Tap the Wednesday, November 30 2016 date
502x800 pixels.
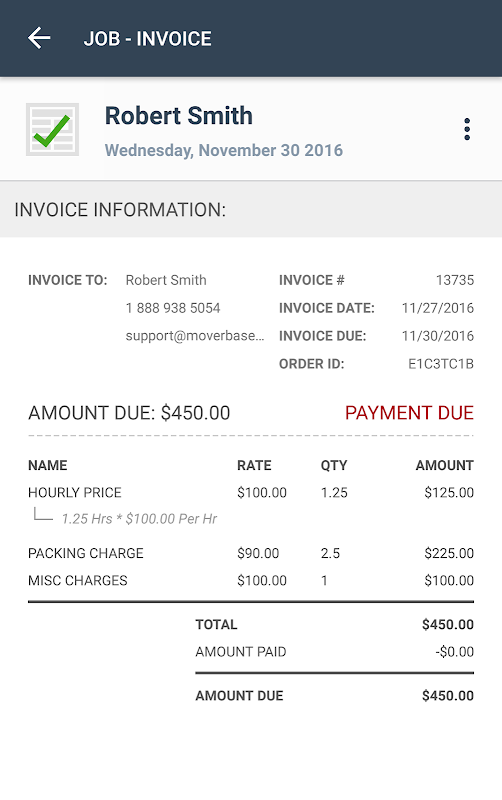(x=223, y=150)
